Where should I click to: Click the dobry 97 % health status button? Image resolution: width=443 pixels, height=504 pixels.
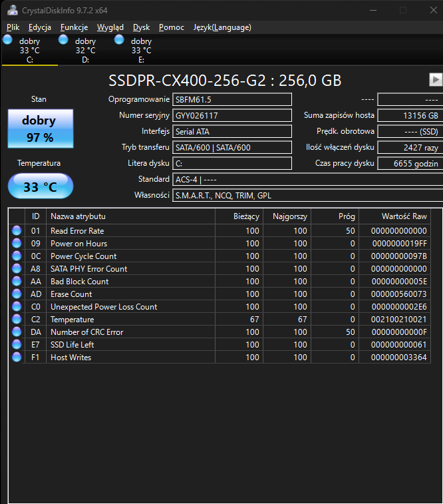39,129
